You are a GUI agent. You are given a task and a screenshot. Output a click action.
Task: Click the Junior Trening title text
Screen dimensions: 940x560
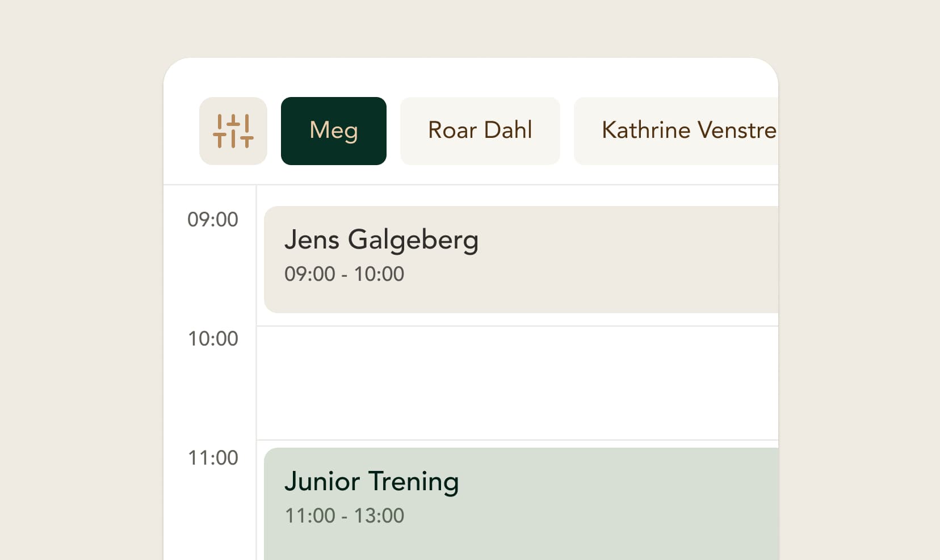coord(371,482)
